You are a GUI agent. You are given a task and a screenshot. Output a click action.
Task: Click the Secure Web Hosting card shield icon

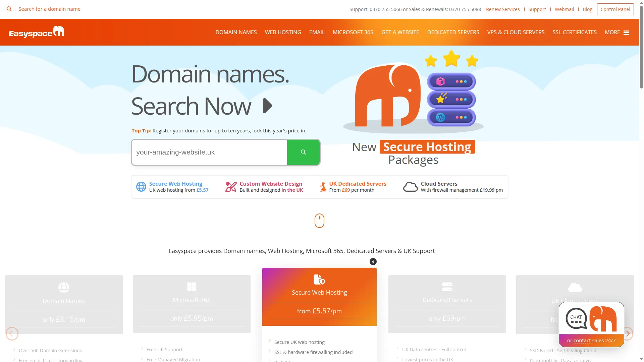coord(319,279)
